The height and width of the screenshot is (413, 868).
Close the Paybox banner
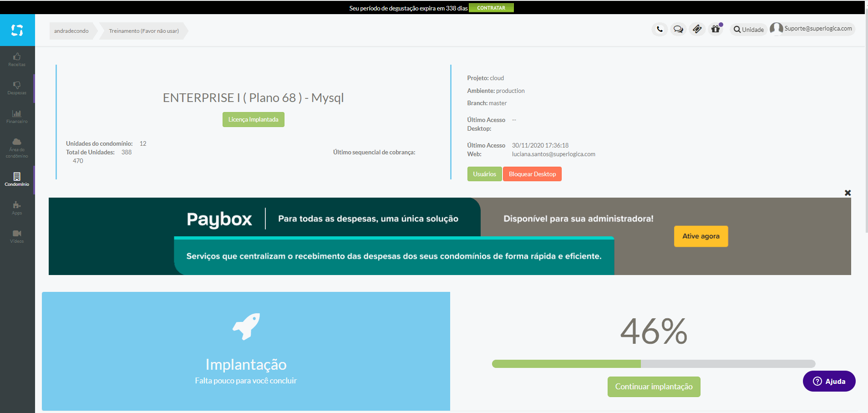(x=848, y=193)
